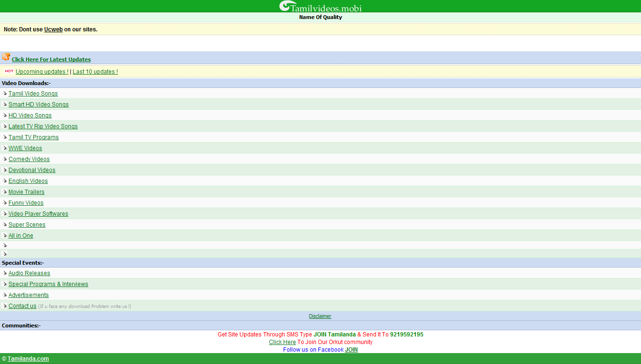This screenshot has width=641, height=364.
Task: Click the Tamilvideos.mobi logo in header
Action: click(320, 6)
